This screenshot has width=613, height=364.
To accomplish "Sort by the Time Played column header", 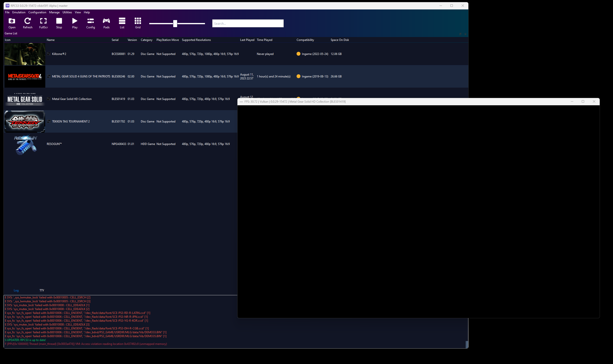I will pos(264,40).
